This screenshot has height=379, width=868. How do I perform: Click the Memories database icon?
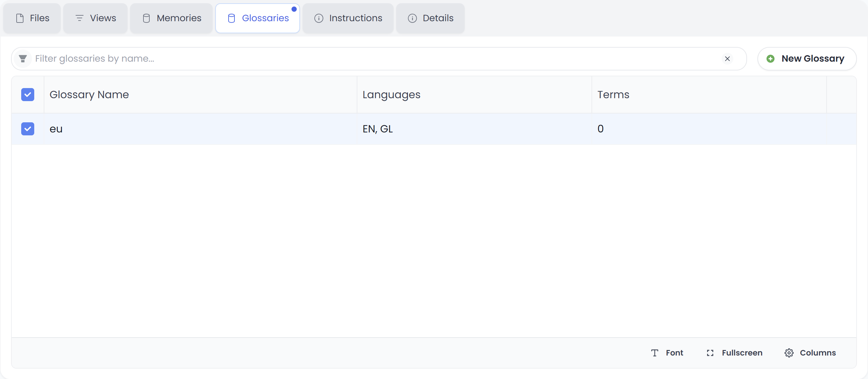[x=146, y=18]
